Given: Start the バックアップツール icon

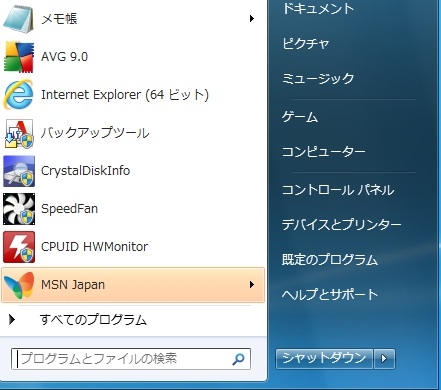Looking at the screenshot, I should (19, 133).
